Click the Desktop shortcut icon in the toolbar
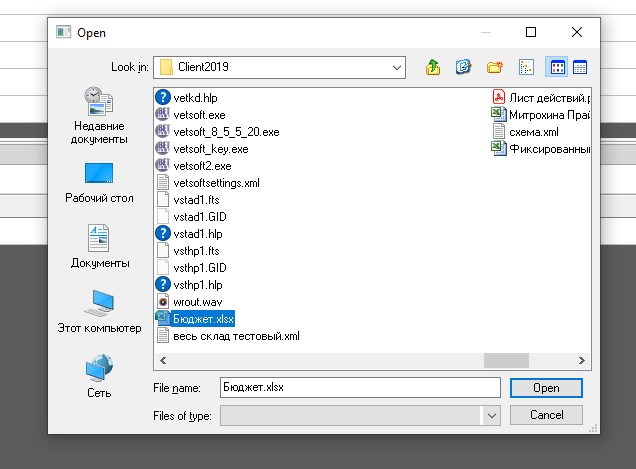This screenshot has height=469, width=636. pyautogui.click(x=463, y=67)
